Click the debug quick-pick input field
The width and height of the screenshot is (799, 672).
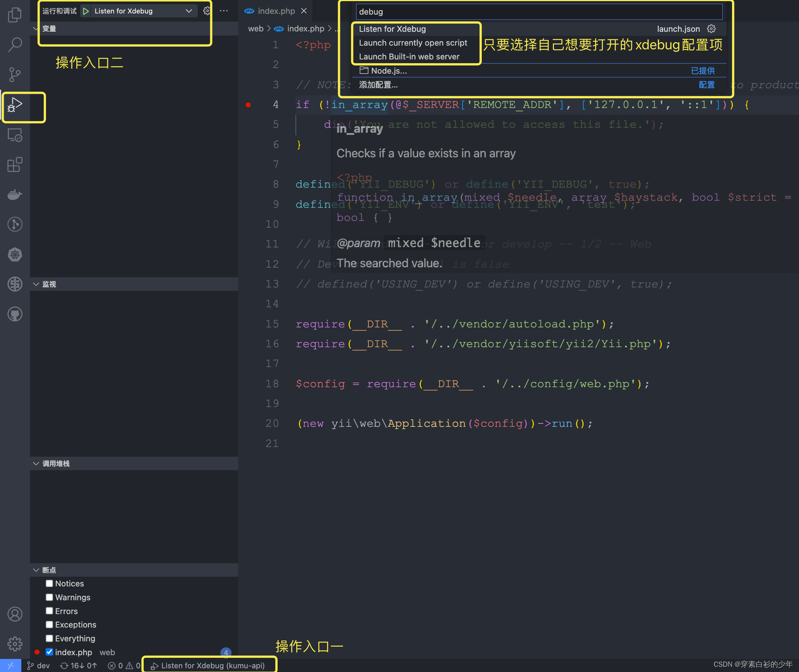pyautogui.click(x=539, y=12)
